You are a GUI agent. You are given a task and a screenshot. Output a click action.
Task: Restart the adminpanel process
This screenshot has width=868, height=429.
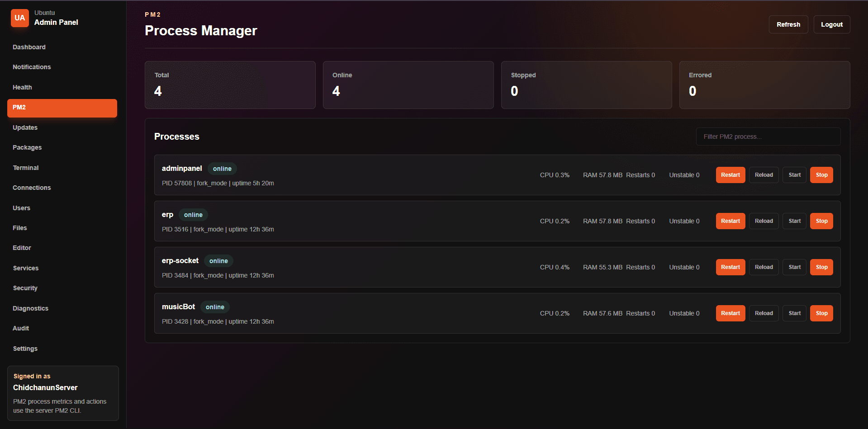coord(730,175)
